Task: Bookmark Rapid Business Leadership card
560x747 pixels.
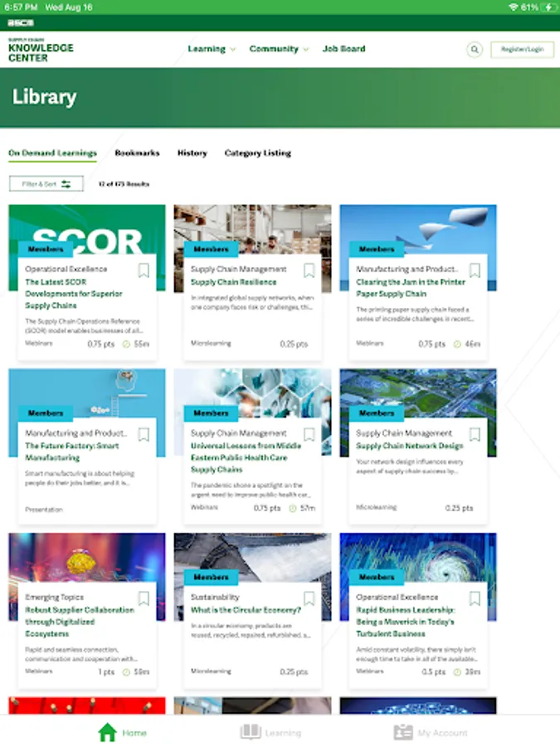Action: (x=475, y=598)
